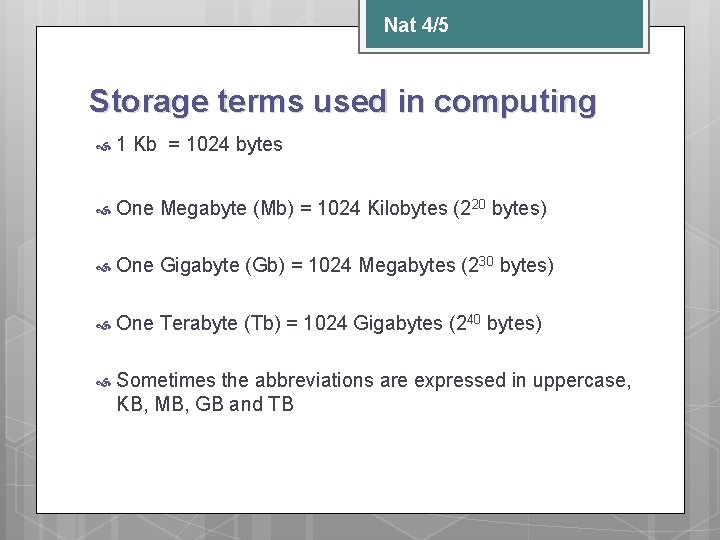Click the 1024 Kilobytes text
Image resolution: width=720 pixels, height=540 pixels.
[x=382, y=208]
